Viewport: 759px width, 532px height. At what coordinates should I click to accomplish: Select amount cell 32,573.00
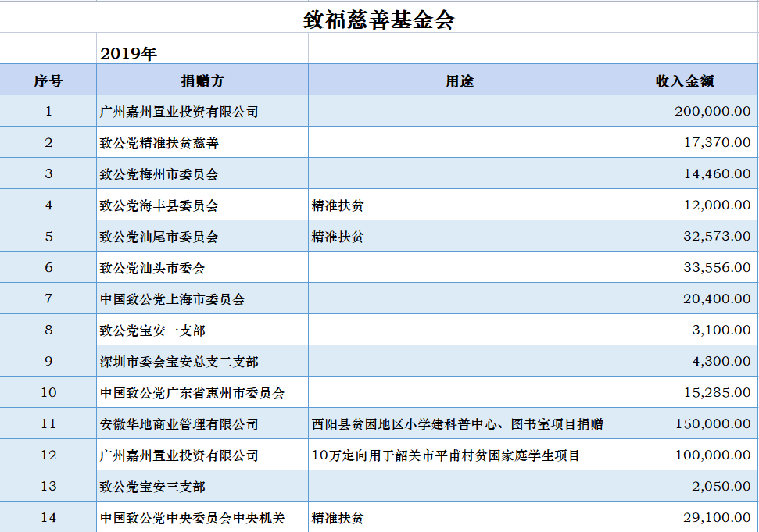(684, 236)
